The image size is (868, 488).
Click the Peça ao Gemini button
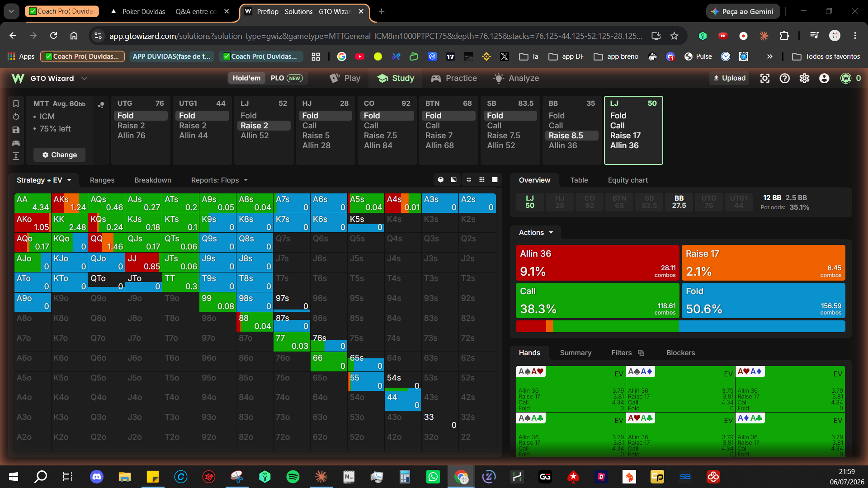(743, 11)
